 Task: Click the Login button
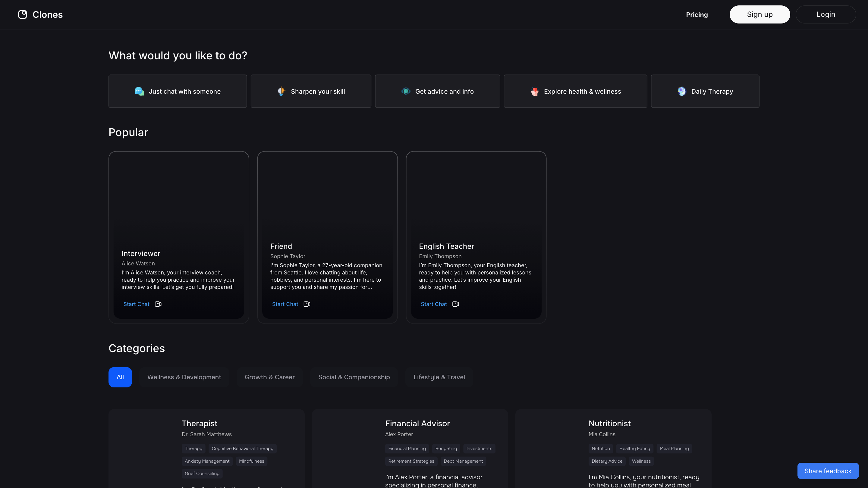coord(826,14)
